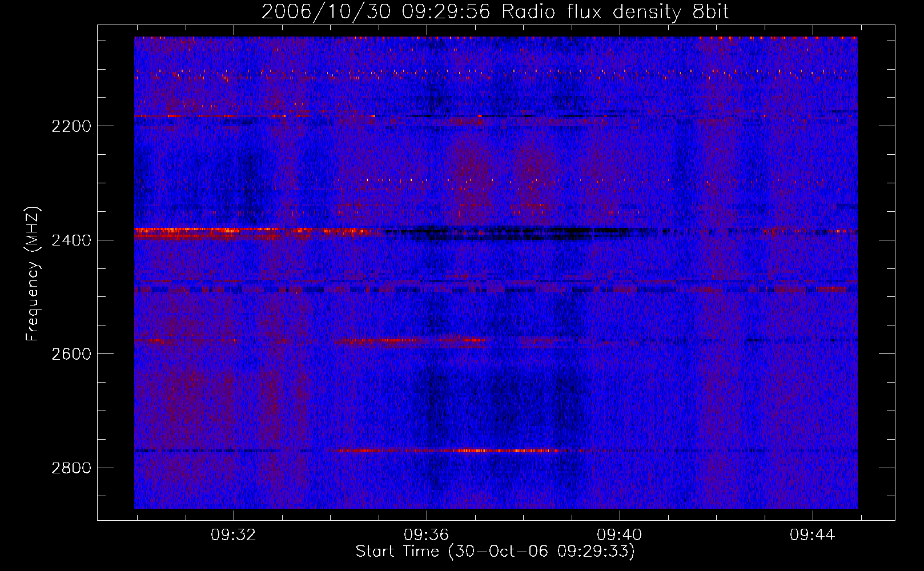
Task: Click the 'Start Time (30-Oct-06 09:29:33)' axis label
Action: 495,552
